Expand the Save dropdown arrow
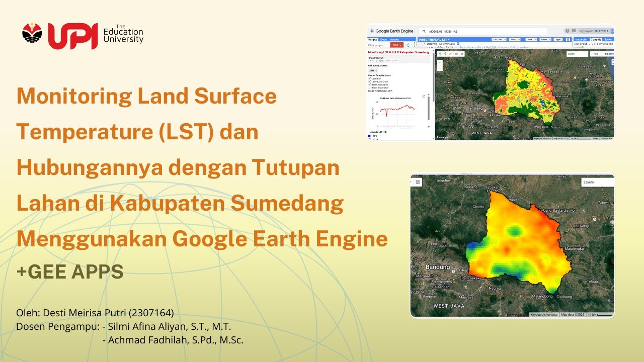This screenshot has height=362, width=644. coord(519,40)
